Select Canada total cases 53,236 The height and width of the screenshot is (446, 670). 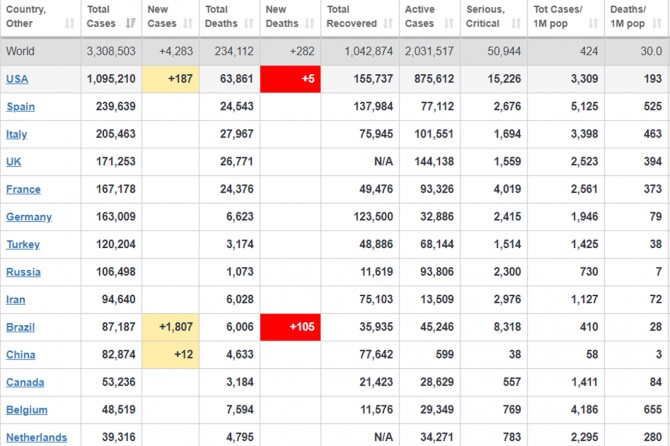pos(118,382)
